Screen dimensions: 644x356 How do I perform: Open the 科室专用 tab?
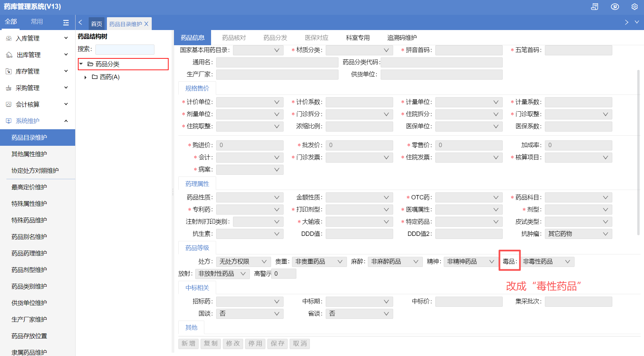[358, 38]
